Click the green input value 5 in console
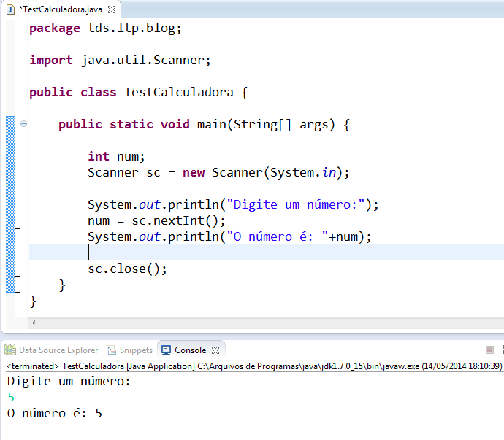 (11, 397)
